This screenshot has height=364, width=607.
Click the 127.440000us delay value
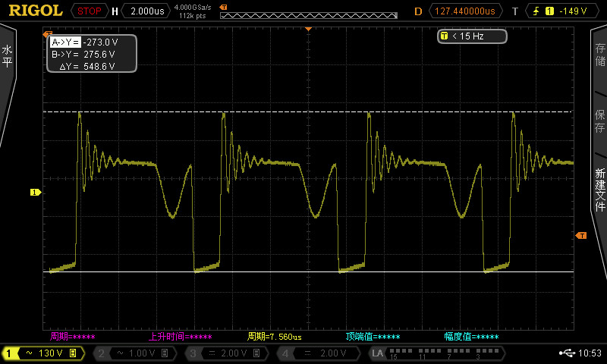[464, 11]
